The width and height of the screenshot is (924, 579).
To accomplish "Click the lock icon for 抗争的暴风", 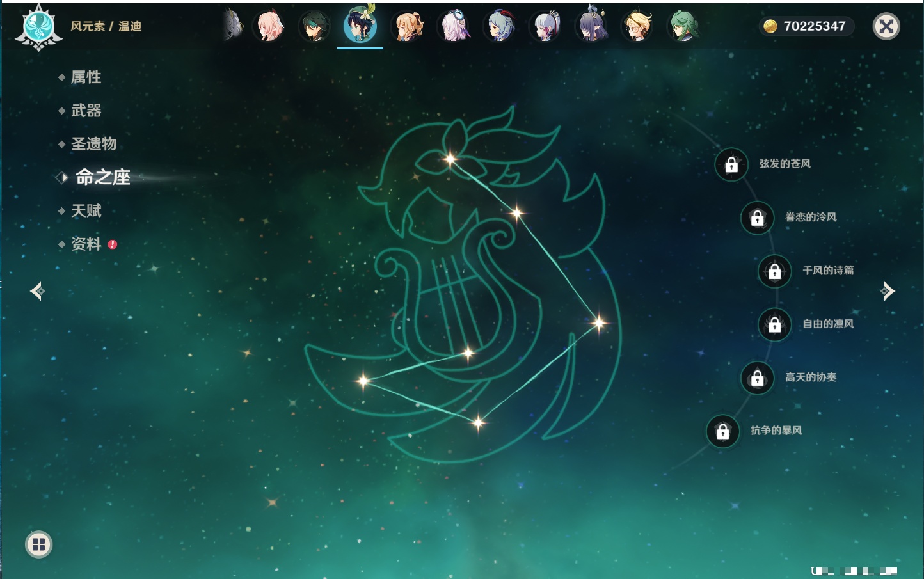I will point(722,431).
